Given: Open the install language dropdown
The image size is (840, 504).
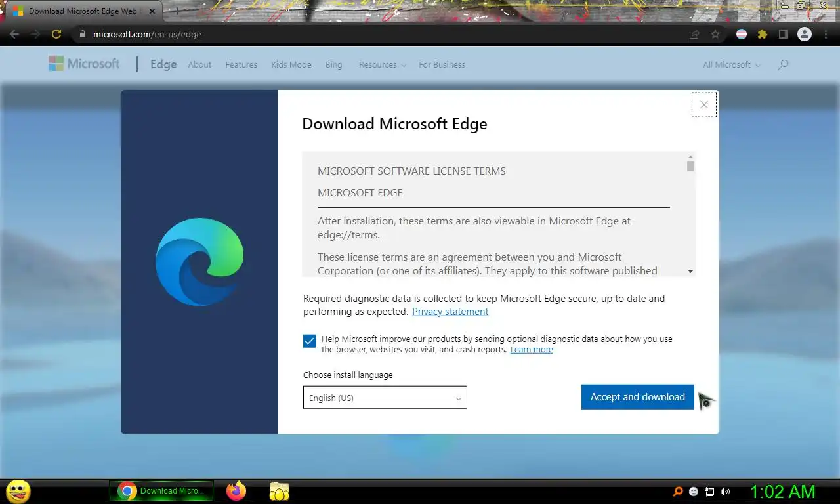Looking at the screenshot, I should [385, 397].
